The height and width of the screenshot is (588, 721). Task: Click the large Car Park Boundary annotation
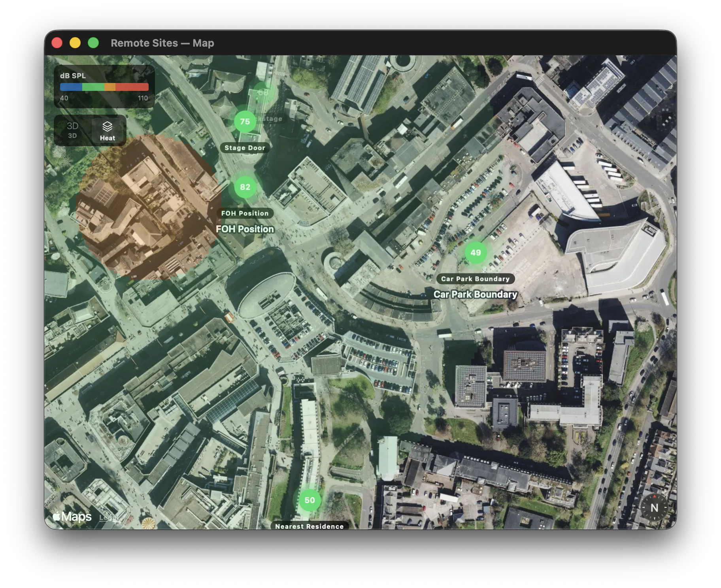tap(476, 294)
